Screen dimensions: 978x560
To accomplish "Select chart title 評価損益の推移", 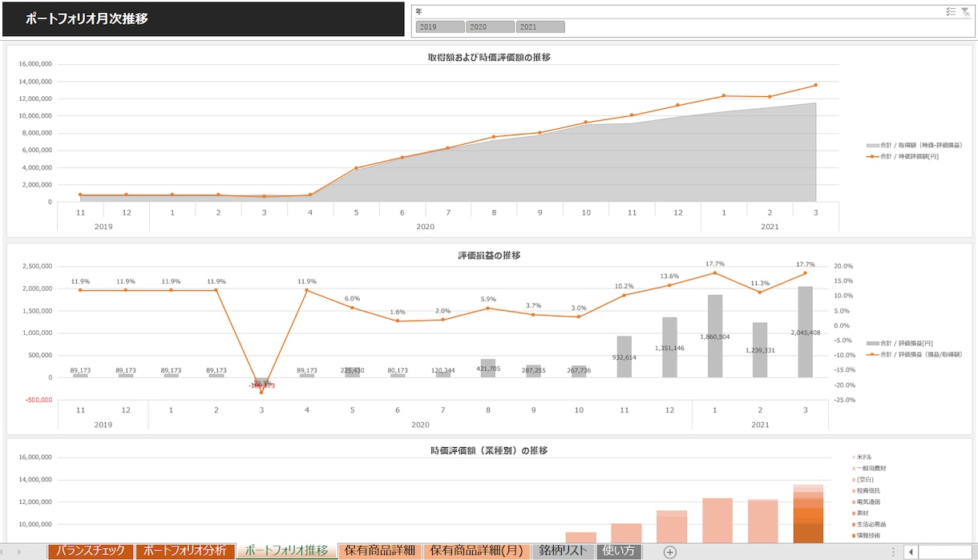I will click(x=489, y=256).
